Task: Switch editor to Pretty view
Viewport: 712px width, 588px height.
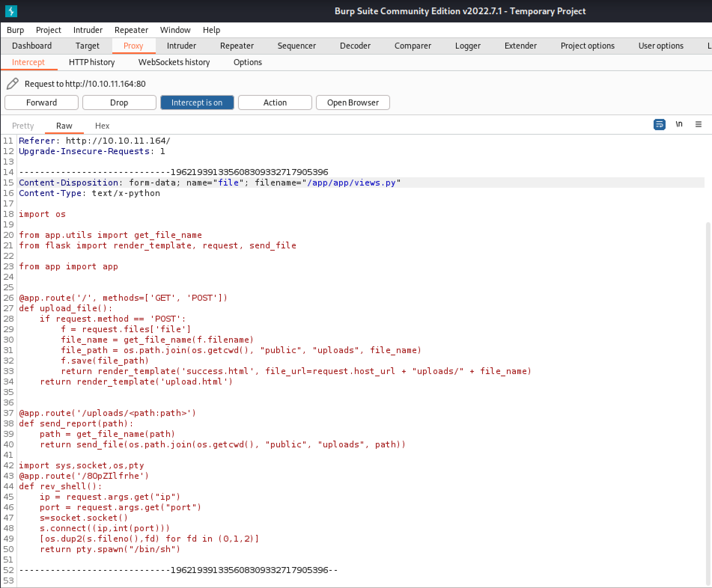Action: click(x=23, y=126)
